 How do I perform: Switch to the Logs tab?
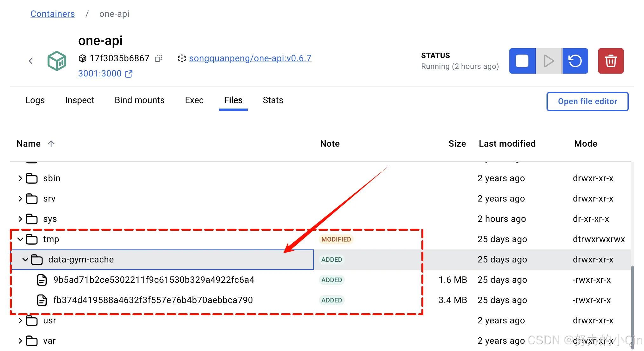[x=35, y=100]
